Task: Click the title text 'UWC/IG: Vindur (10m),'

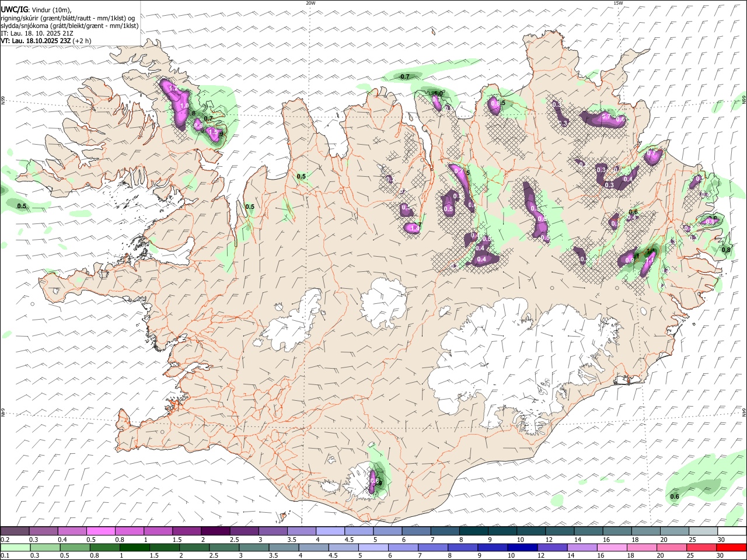Action: click(36, 10)
